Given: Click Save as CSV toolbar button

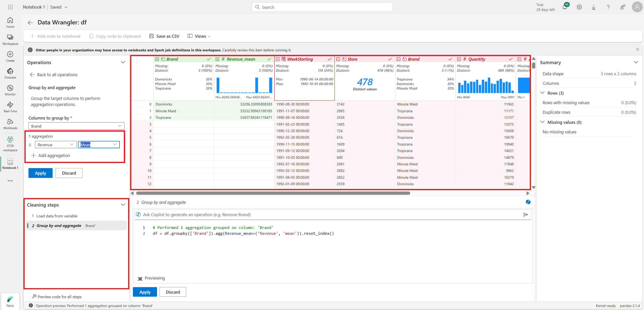Looking at the screenshot, I should 164,36.
